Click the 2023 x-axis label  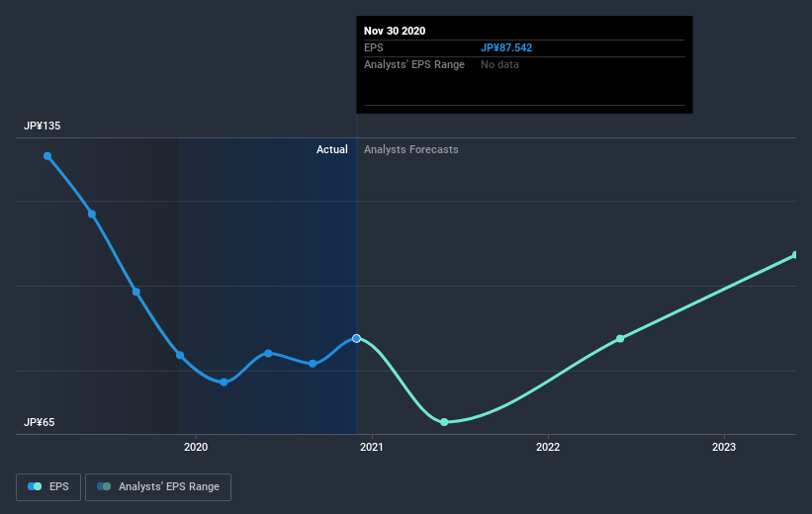click(723, 447)
